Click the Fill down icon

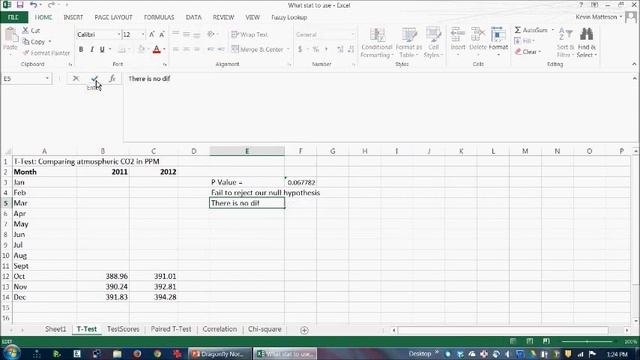pyautogui.click(x=517, y=41)
